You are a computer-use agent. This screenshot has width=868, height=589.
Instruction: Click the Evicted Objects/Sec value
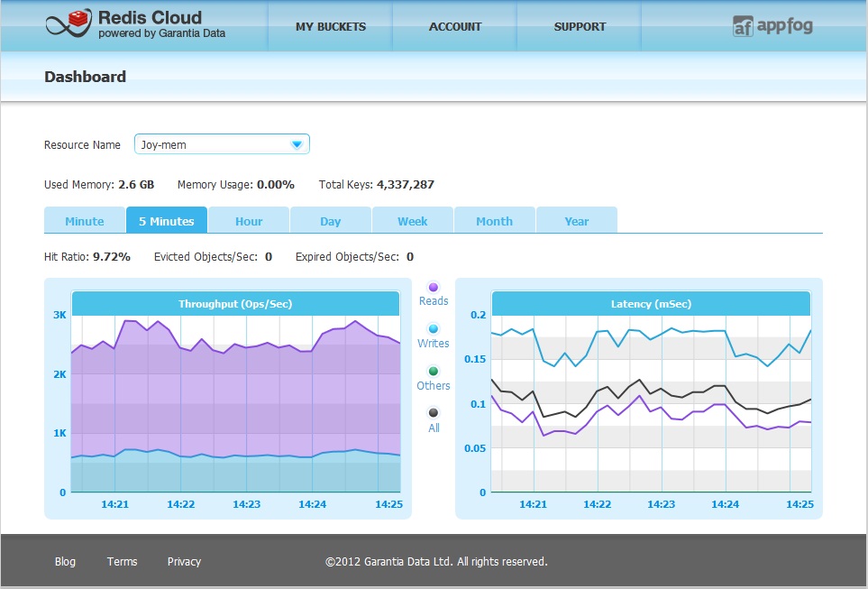(269, 256)
